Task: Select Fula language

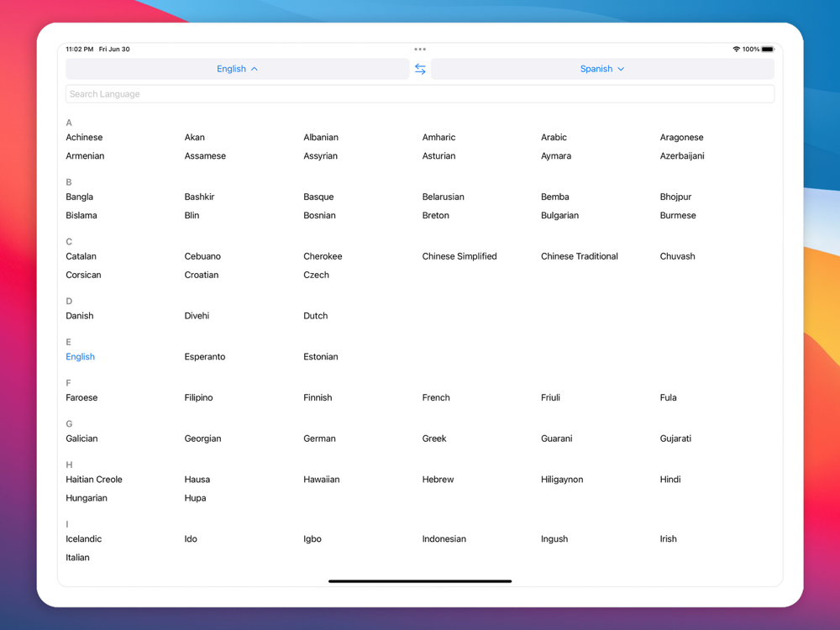Action: tap(668, 397)
